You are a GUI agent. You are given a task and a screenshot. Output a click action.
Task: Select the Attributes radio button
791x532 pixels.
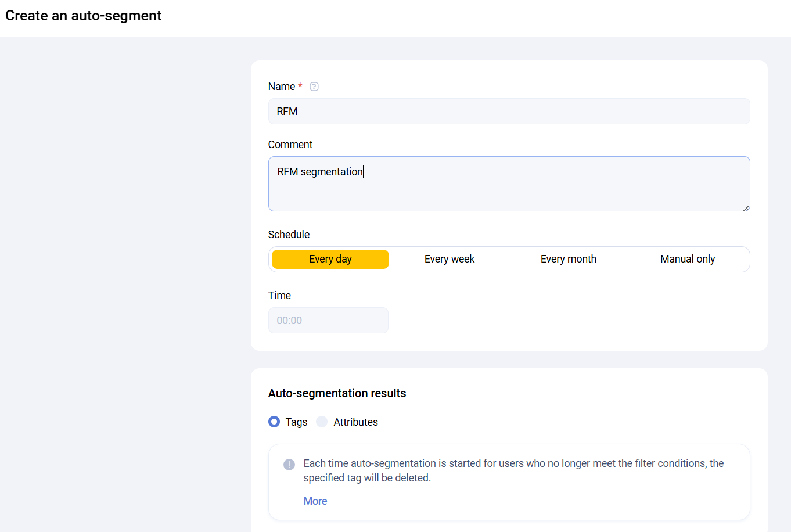click(322, 422)
